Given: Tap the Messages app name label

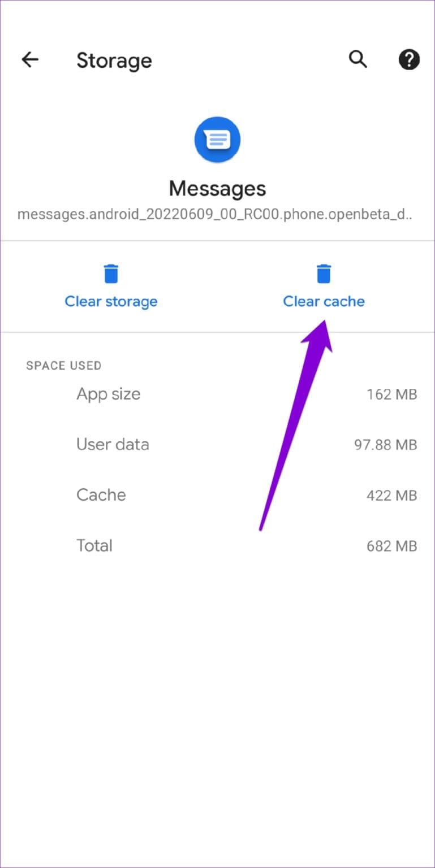Looking at the screenshot, I should [x=217, y=188].
